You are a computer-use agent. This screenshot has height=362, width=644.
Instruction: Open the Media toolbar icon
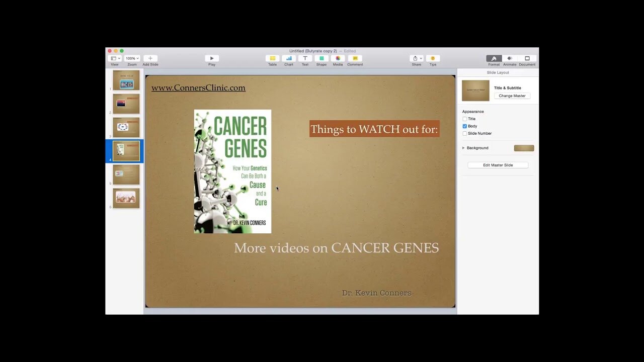tap(338, 58)
